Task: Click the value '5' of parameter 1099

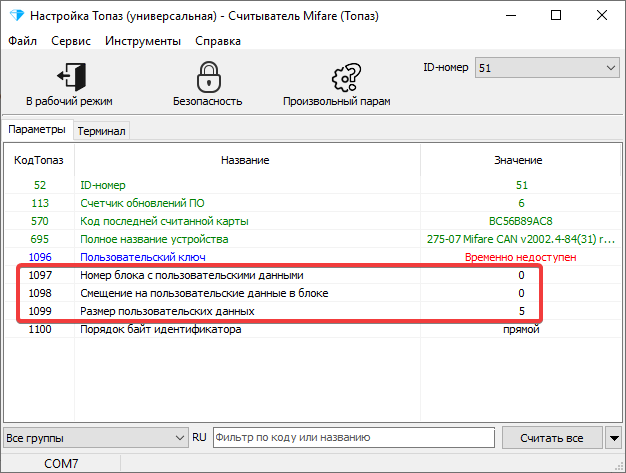Action: pyautogui.click(x=521, y=311)
